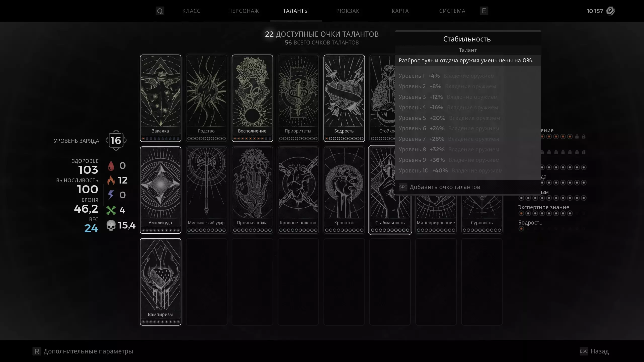Select the Восполнение talent card

coord(252,98)
